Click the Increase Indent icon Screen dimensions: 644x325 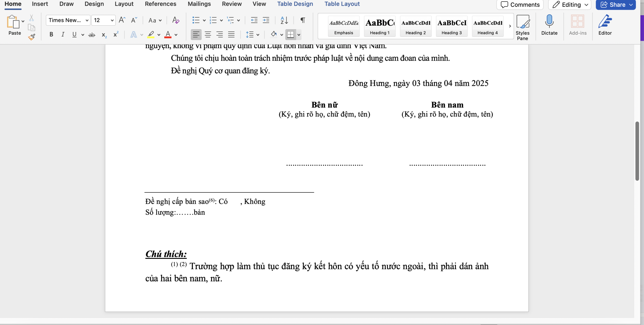(x=266, y=20)
